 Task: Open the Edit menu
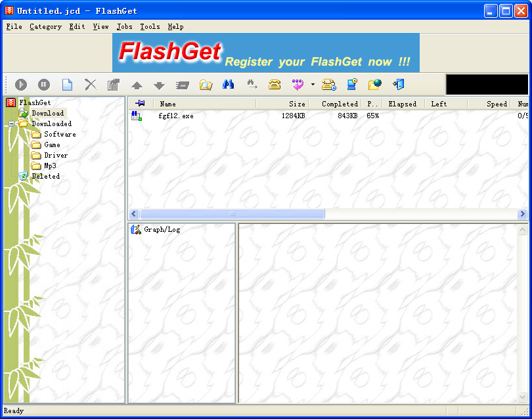coord(77,26)
